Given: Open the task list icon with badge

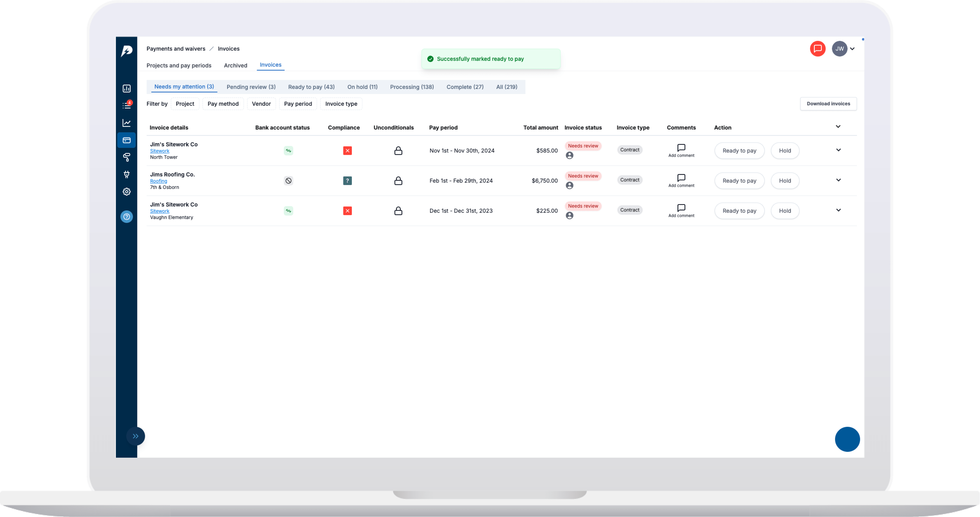Looking at the screenshot, I should 127,105.
